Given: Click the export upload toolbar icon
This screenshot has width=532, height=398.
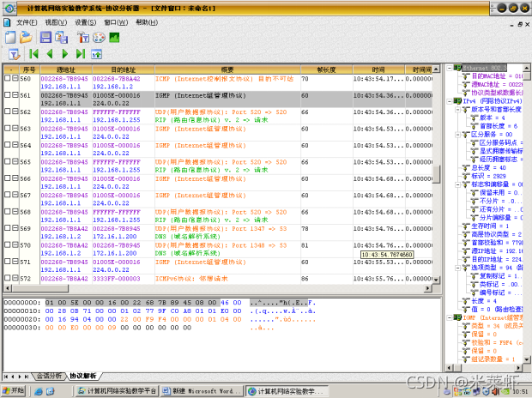Looking at the screenshot, I should pos(97,54).
